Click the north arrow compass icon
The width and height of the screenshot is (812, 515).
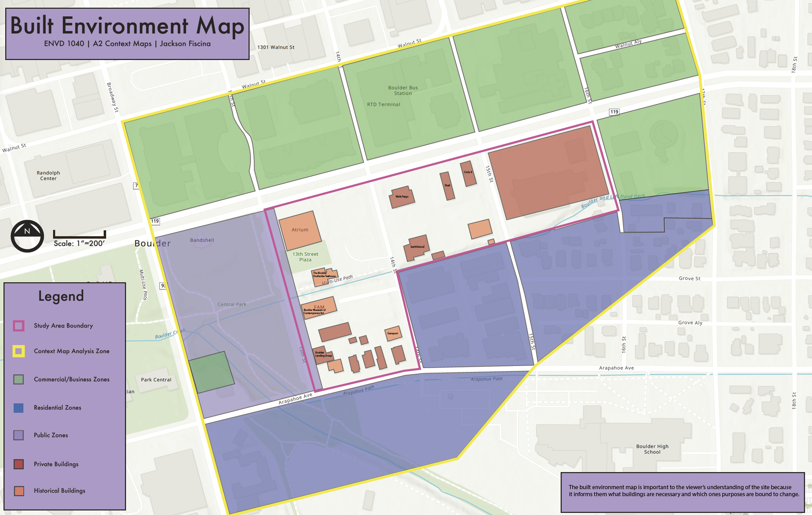tap(27, 236)
